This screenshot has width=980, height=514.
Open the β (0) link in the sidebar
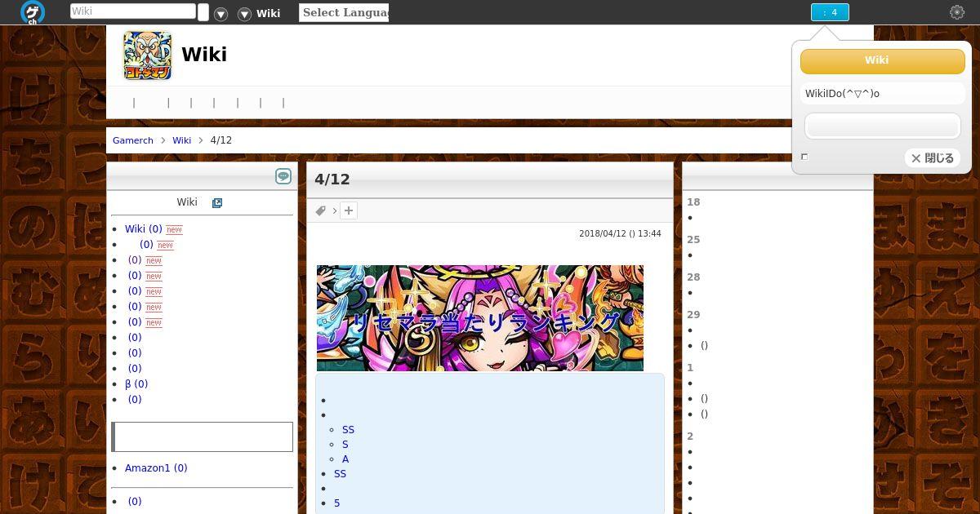point(136,384)
